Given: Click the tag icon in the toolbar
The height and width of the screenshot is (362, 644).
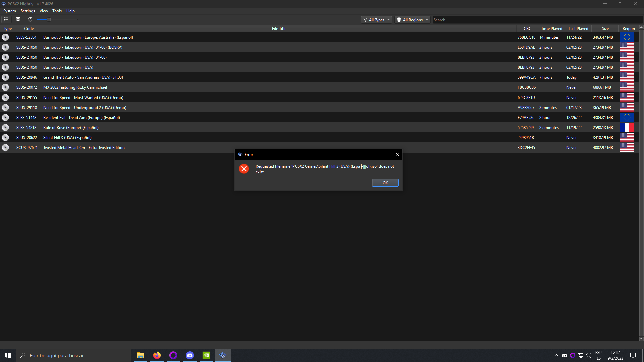Looking at the screenshot, I should [30, 19].
